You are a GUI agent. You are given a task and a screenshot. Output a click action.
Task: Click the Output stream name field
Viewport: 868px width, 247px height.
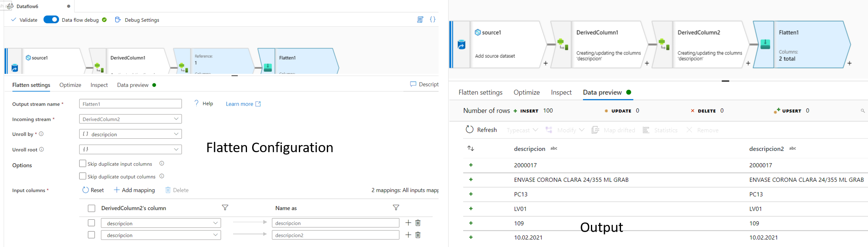coord(130,104)
